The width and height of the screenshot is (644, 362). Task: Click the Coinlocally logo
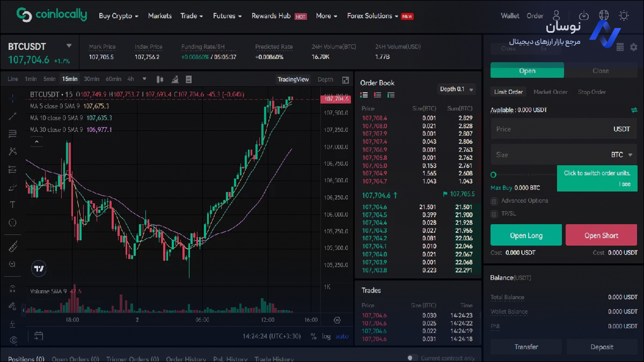click(x=52, y=15)
